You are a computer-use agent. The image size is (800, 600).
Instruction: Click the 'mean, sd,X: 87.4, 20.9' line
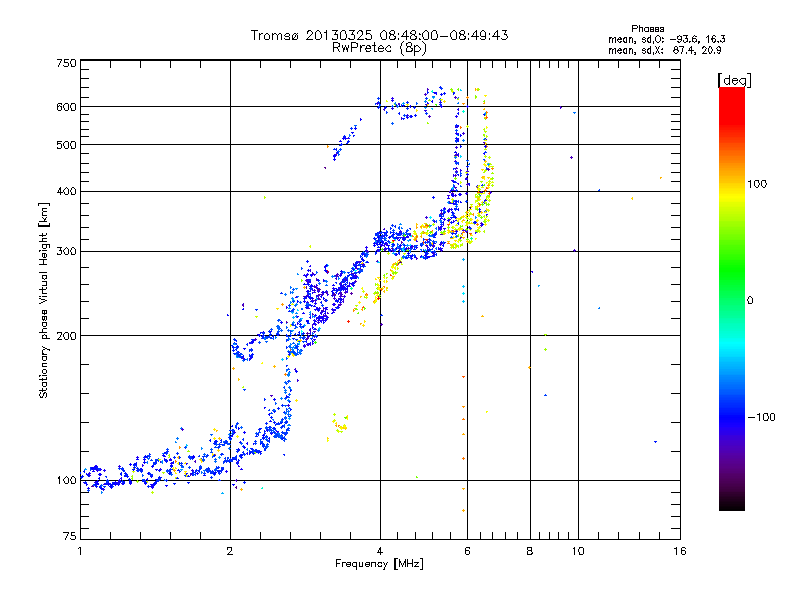(x=664, y=50)
